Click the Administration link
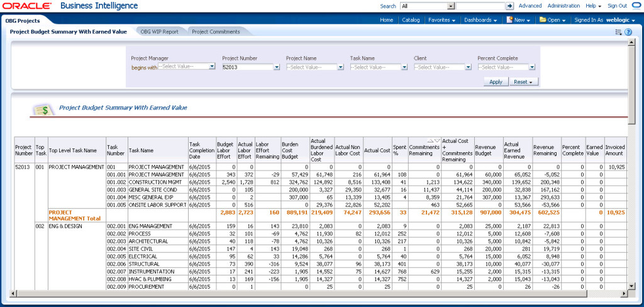 [x=564, y=6]
